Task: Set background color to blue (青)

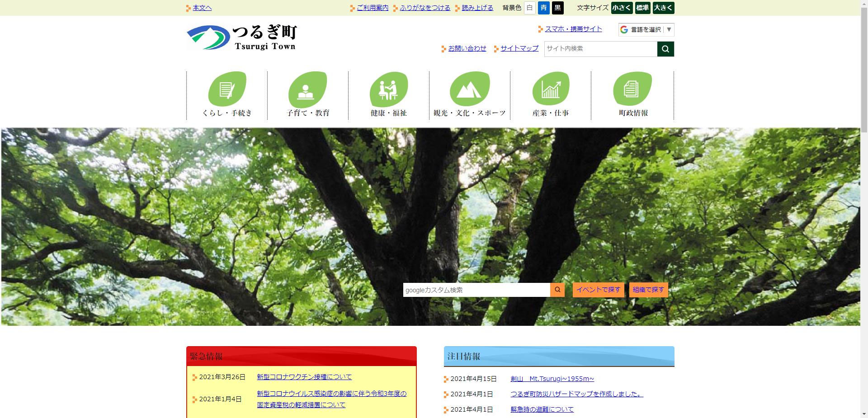Action: pos(543,8)
